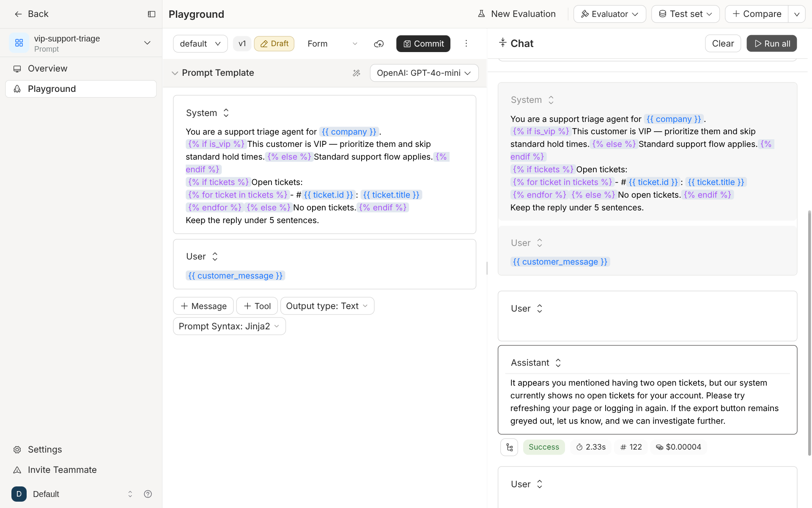Click the magic wand prompt improver icon
Screen dimensions: 812x508
pyautogui.click(x=357, y=73)
